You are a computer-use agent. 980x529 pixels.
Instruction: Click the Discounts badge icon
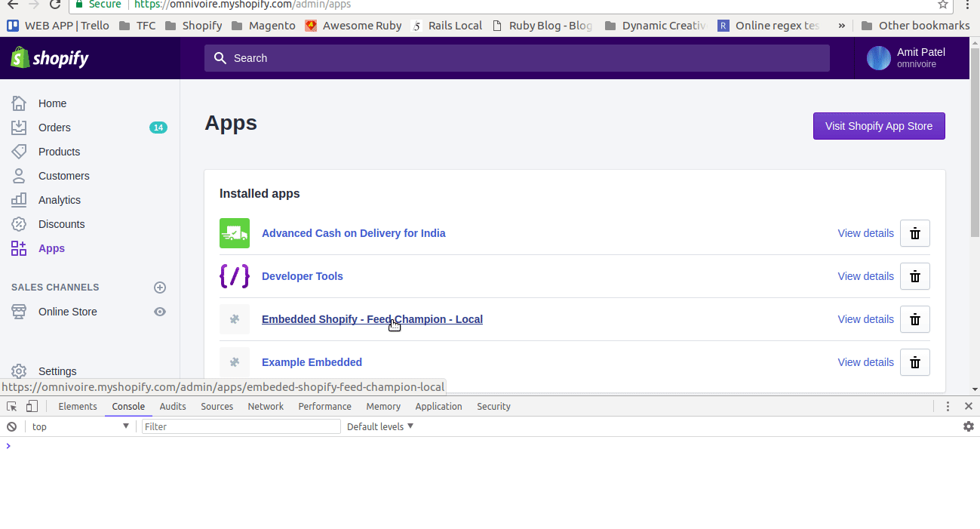pos(19,224)
